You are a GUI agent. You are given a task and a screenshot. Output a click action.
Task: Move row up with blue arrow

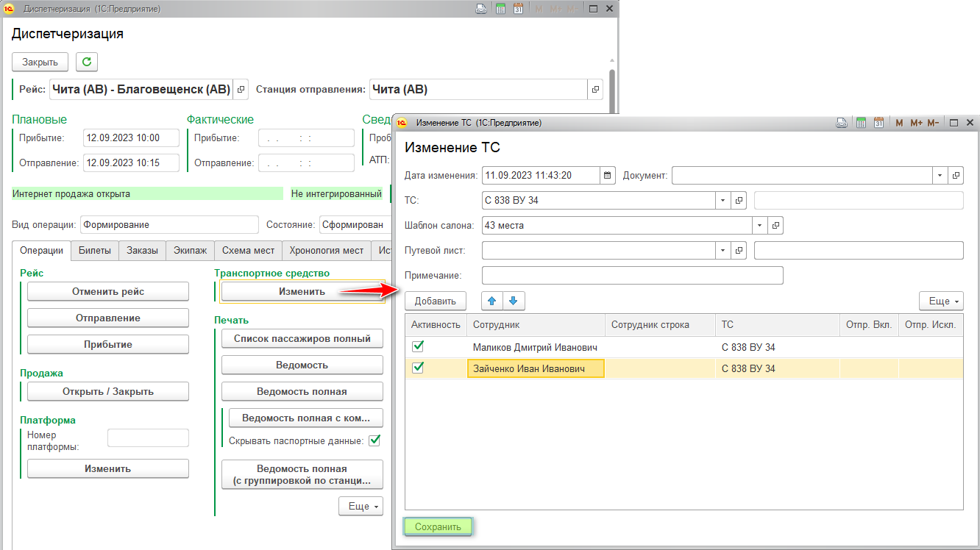(492, 301)
